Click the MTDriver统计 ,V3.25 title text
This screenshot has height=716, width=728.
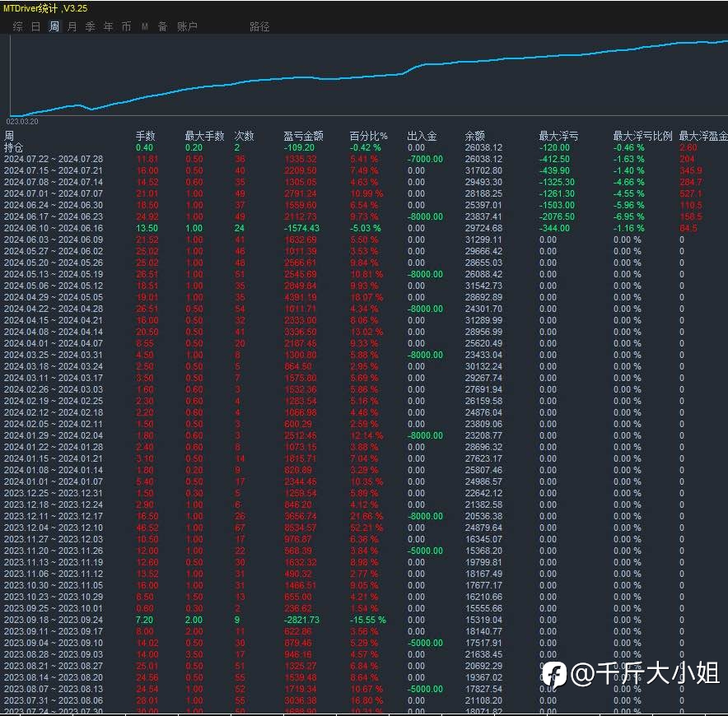coord(45,8)
